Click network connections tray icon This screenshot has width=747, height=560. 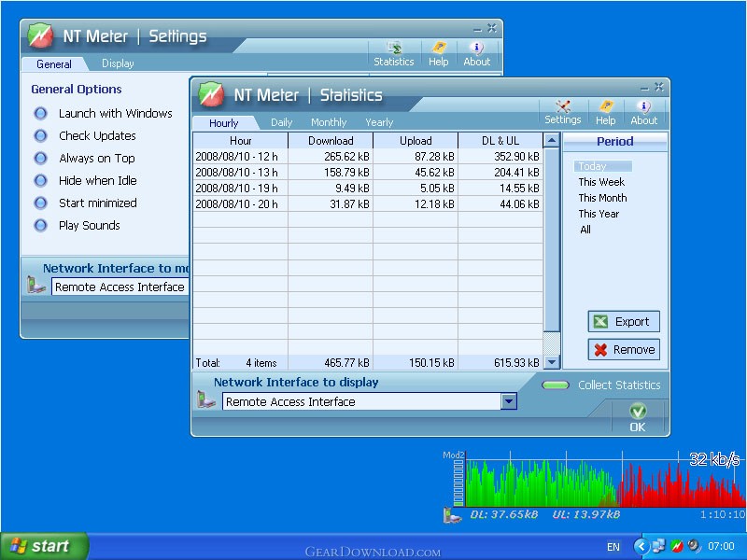pyautogui.click(x=659, y=546)
